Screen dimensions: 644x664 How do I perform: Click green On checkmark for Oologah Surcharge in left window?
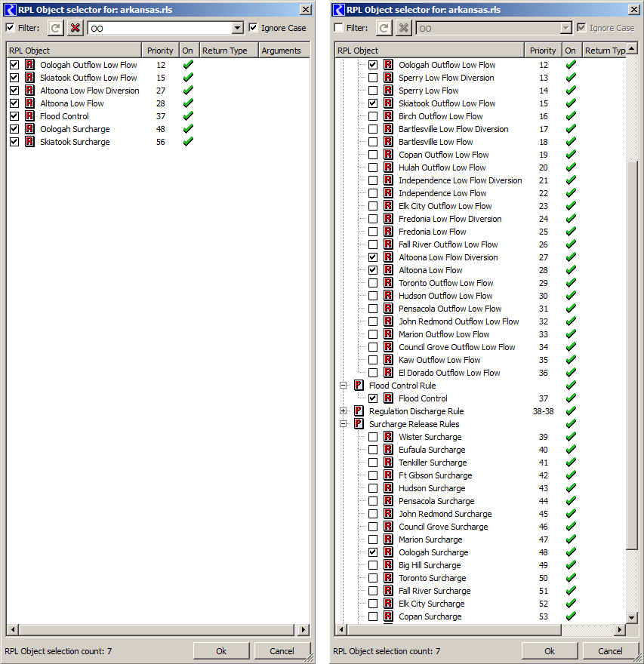(x=188, y=129)
